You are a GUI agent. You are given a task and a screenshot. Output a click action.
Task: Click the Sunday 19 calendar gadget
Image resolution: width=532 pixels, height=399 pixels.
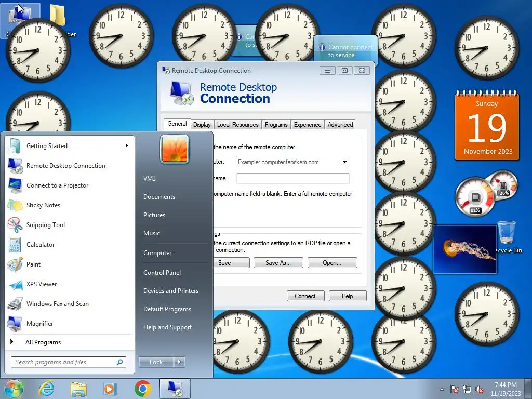coord(487,126)
